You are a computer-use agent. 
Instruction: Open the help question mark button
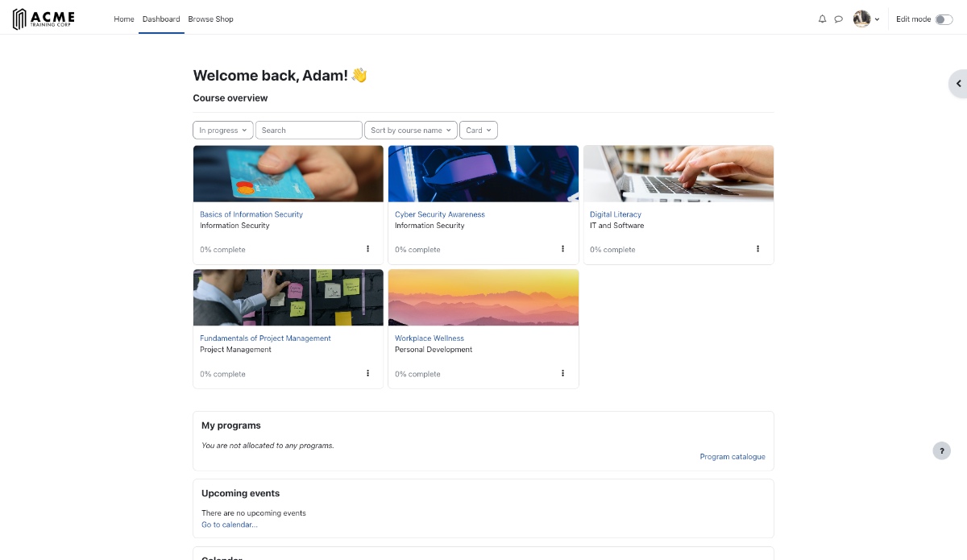pos(941,451)
